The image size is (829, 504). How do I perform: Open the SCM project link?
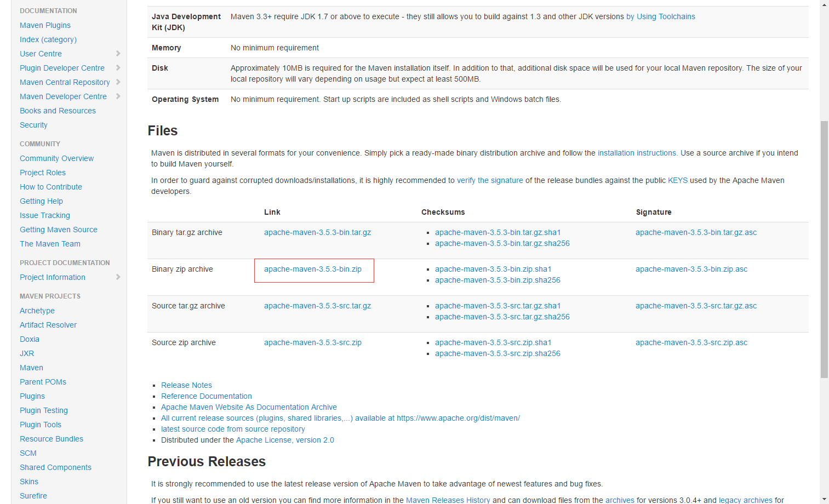click(28, 453)
